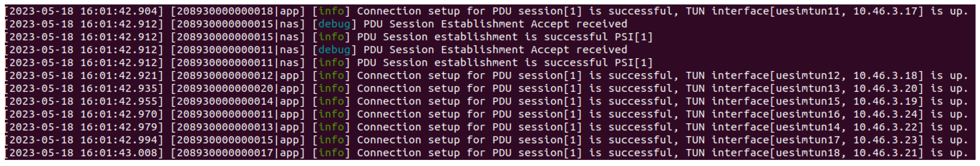Click the debug tag for IMSI 208930000000011

[x=334, y=50]
